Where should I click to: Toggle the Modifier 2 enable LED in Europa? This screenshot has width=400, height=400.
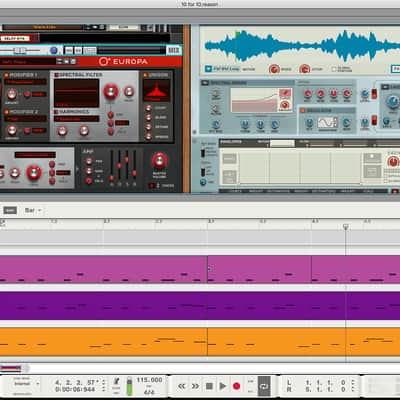click(6, 112)
